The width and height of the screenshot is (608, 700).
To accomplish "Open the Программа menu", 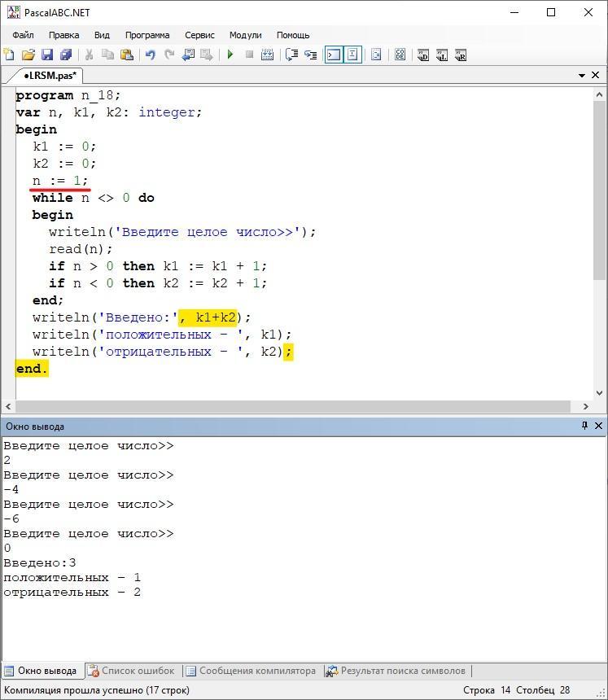I will [147, 35].
